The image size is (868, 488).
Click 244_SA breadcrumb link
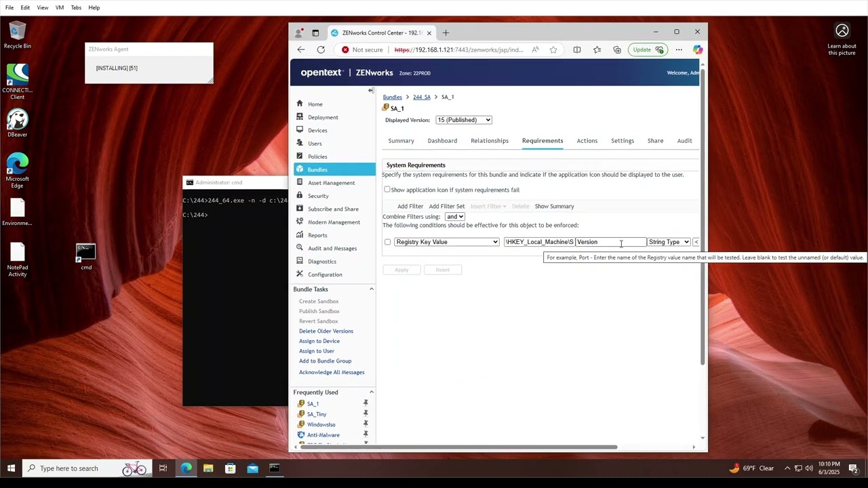[x=422, y=97]
